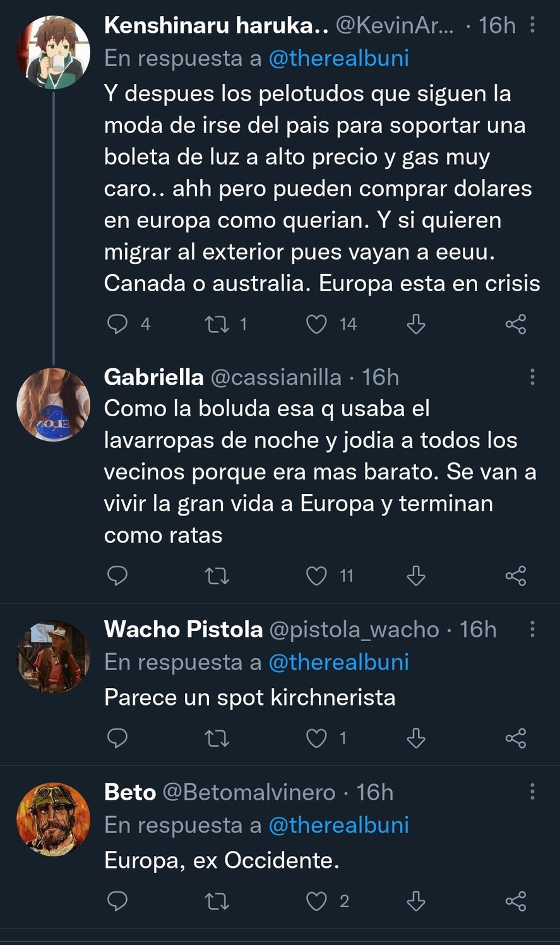Like Kenshinaru haruka's tweet

coord(316,325)
